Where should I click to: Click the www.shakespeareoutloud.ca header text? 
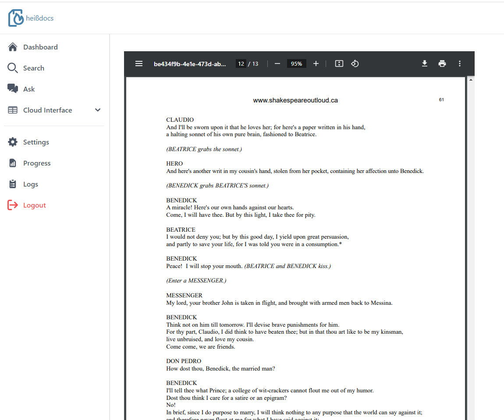click(x=295, y=100)
